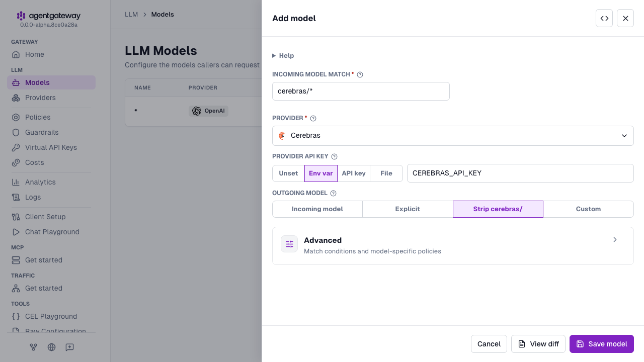This screenshot has height=362, width=644.
Task: Click the agentgateway logo
Action: tap(48, 16)
